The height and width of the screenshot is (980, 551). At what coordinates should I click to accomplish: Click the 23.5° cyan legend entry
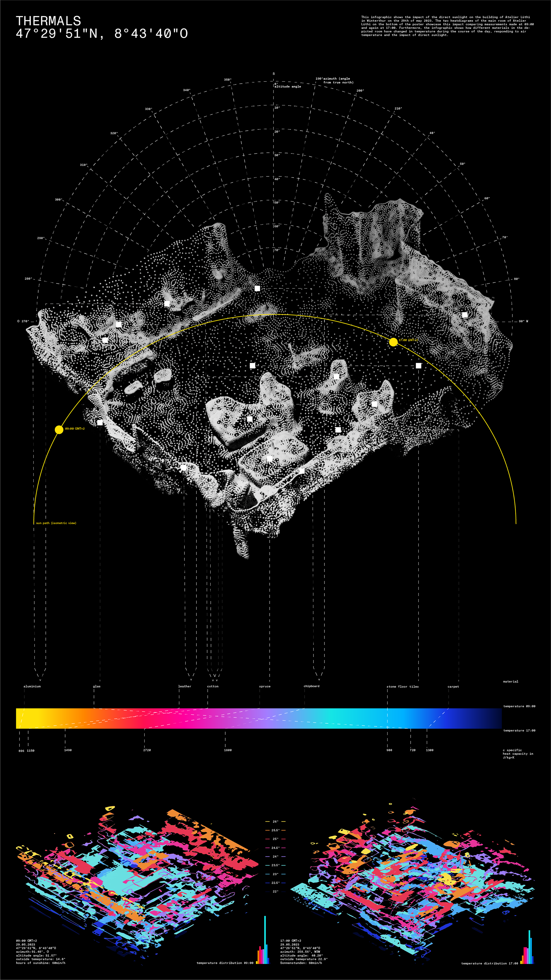[x=275, y=865]
